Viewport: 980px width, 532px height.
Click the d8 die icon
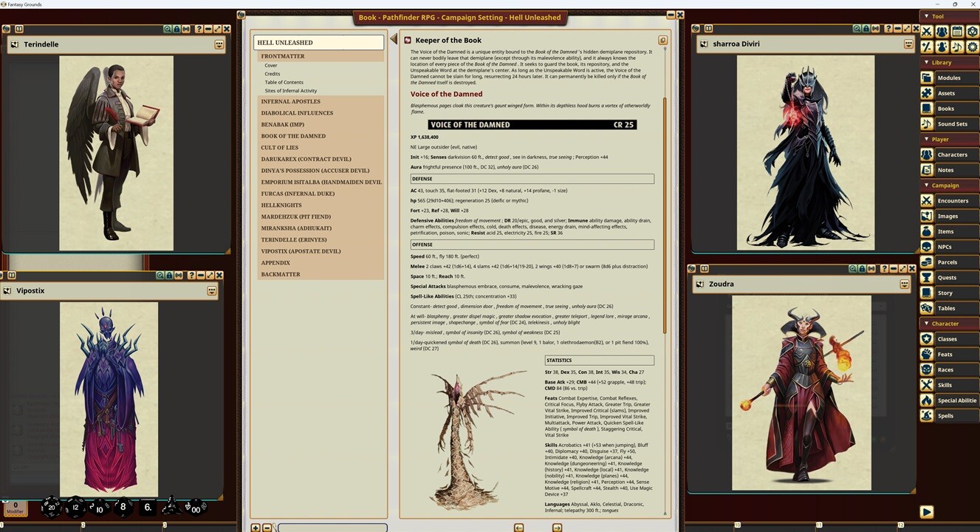tap(123, 507)
